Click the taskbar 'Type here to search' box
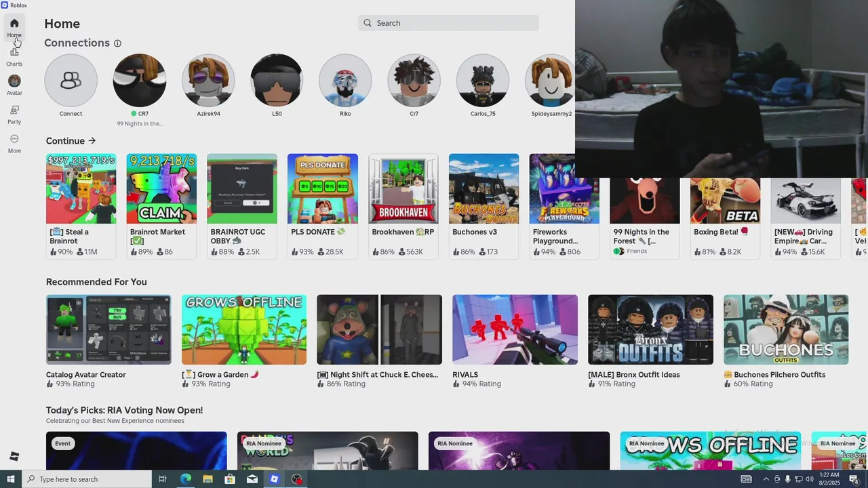 coord(87,479)
